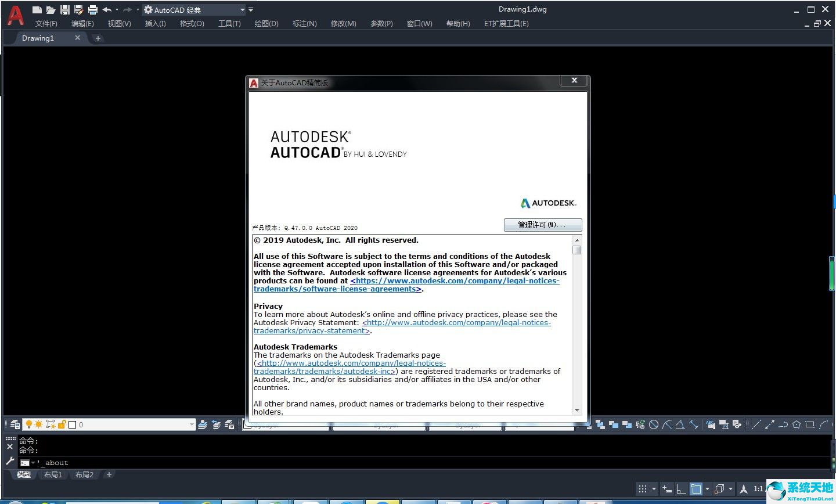Open the Layer Properties Manager icon
This screenshot has height=504, width=836.
pos(15,424)
